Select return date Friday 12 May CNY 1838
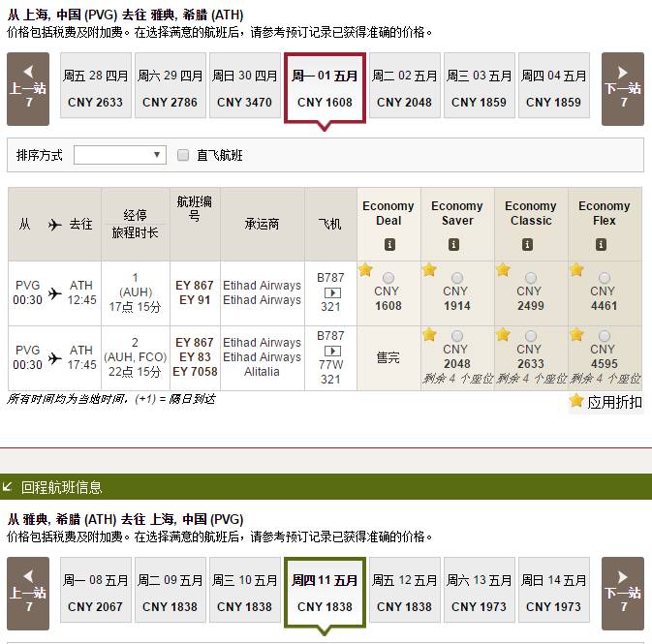The height and width of the screenshot is (644, 652). tap(405, 590)
